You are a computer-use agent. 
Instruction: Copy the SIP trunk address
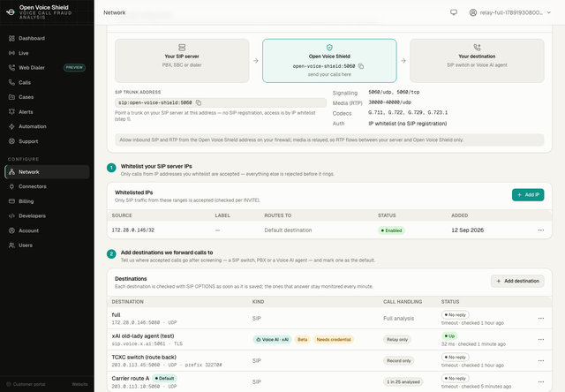[199, 102]
